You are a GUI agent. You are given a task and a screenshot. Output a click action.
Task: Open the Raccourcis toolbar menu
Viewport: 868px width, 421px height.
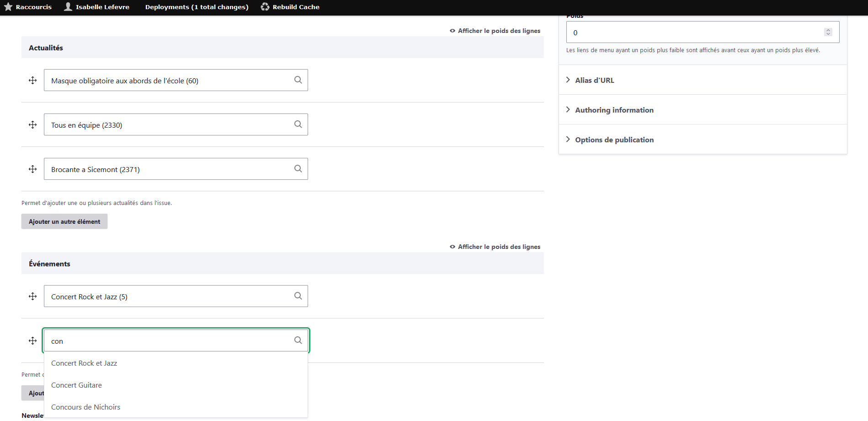pyautogui.click(x=28, y=7)
